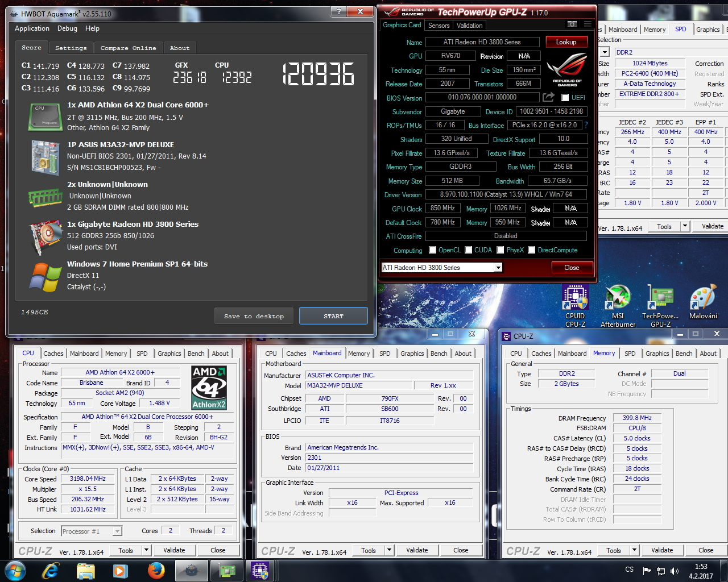The width and height of the screenshot is (728, 582).
Task: Expand Tools arrow in CPU-Z SPD window
Action: point(685,226)
